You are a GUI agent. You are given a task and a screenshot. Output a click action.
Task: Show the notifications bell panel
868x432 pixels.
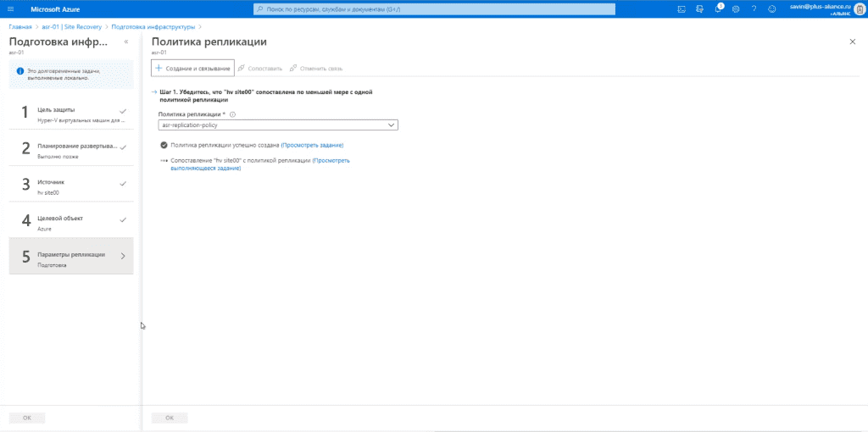[x=718, y=8]
